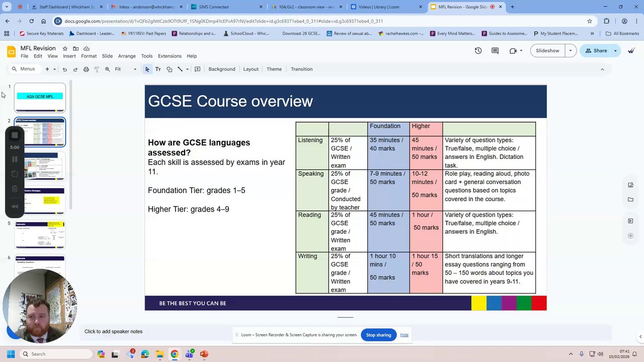Click the Windows taskbar Search box
644x362 pixels.
click(x=55, y=354)
